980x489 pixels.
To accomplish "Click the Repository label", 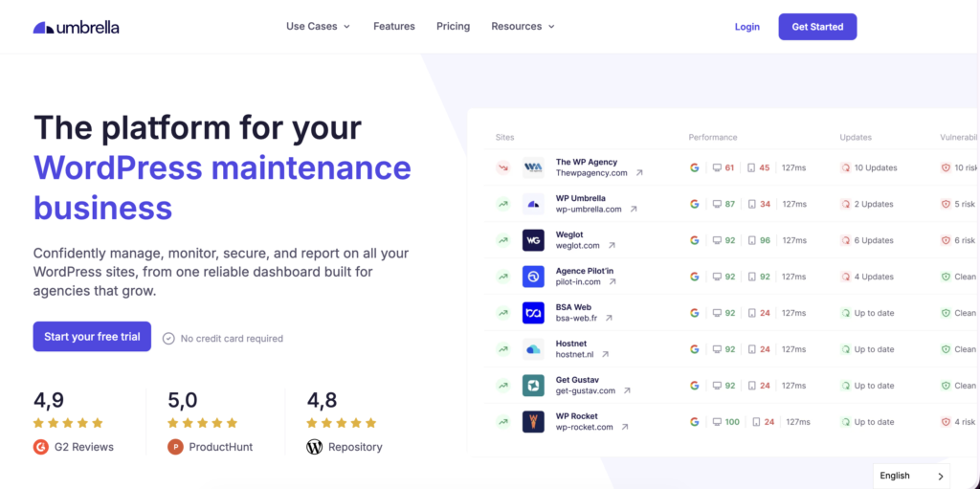I will coord(355,447).
